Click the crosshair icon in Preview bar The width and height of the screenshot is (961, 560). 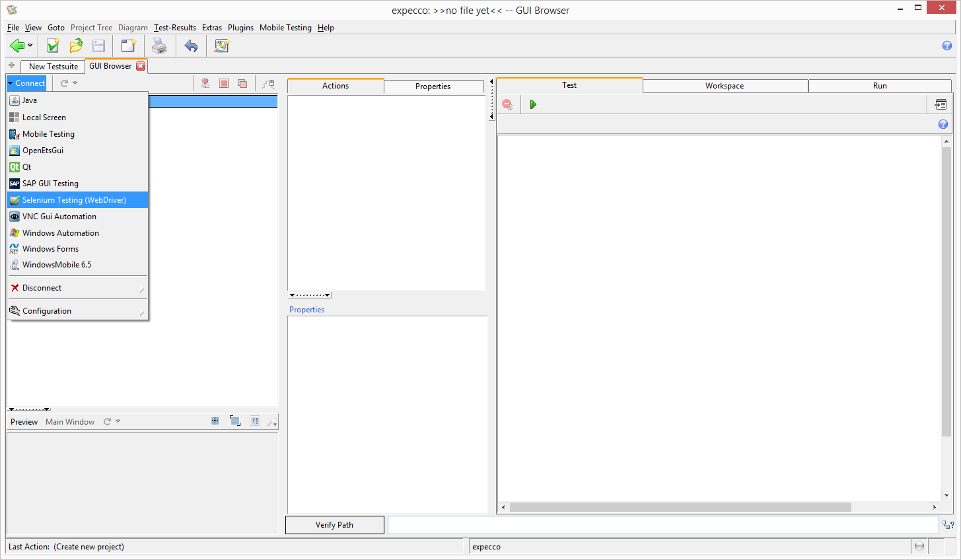click(x=215, y=421)
